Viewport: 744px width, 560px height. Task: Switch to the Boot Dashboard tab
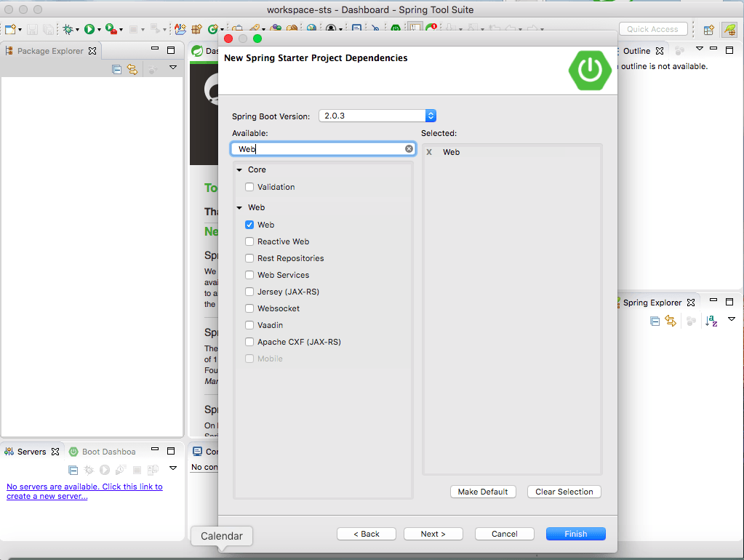point(103,452)
